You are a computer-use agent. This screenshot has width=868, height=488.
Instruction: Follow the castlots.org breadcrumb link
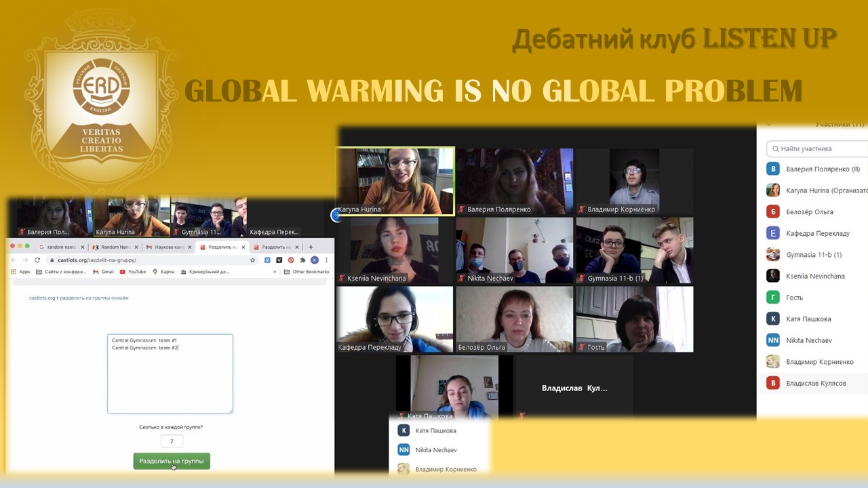point(42,298)
